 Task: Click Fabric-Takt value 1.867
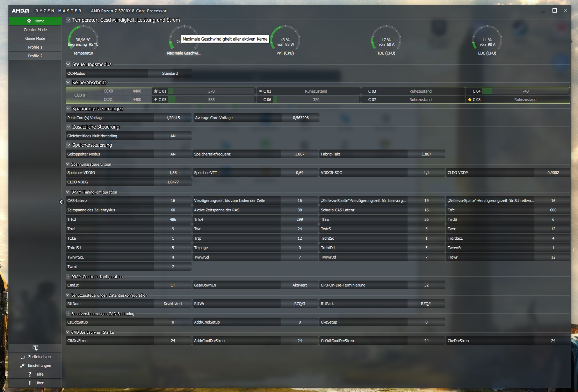(x=426, y=154)
